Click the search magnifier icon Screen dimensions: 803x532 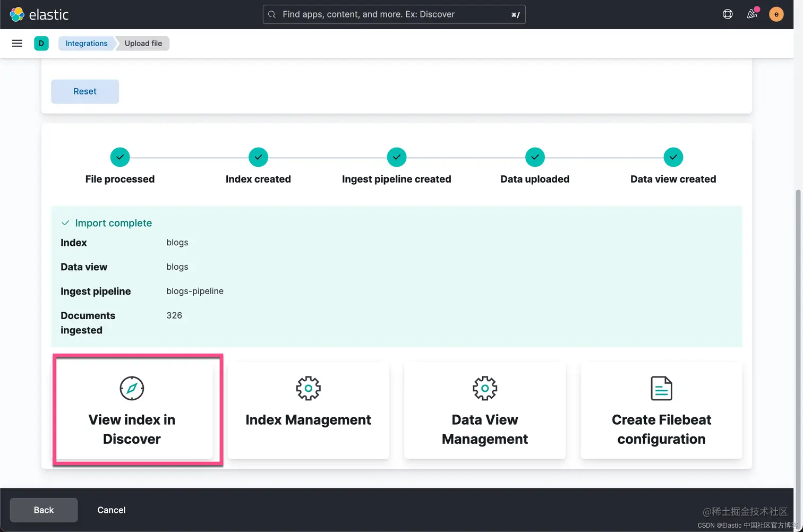272,14
